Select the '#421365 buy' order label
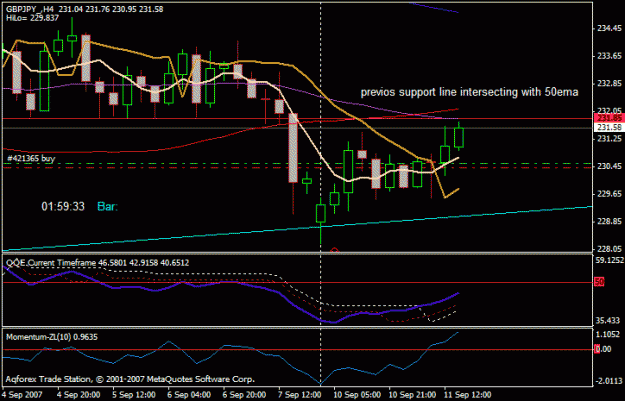 (31, 158)
